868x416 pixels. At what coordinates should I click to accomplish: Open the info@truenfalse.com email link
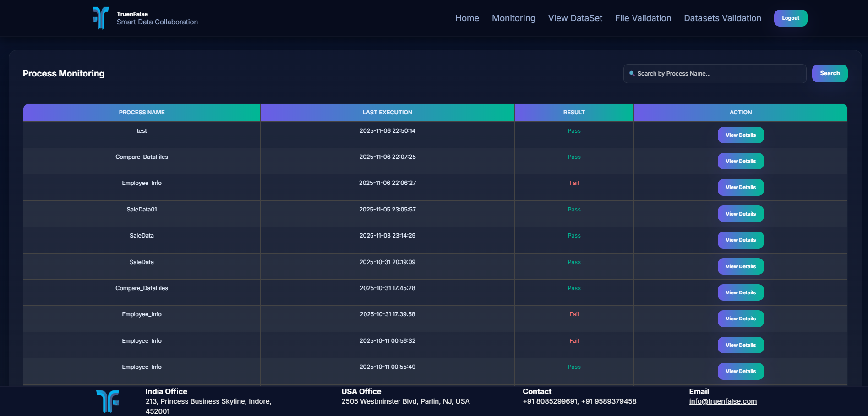click(723, 401)
